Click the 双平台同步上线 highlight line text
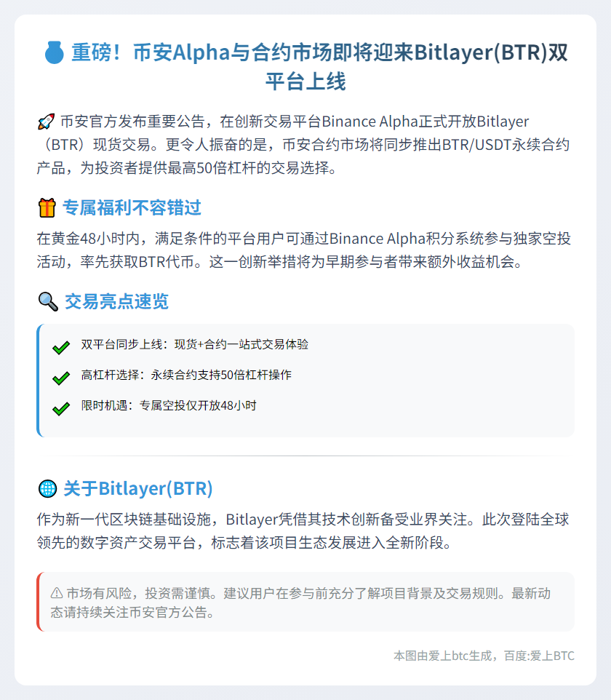The width and height of the screenshot is (611, 700). [194, 344]
